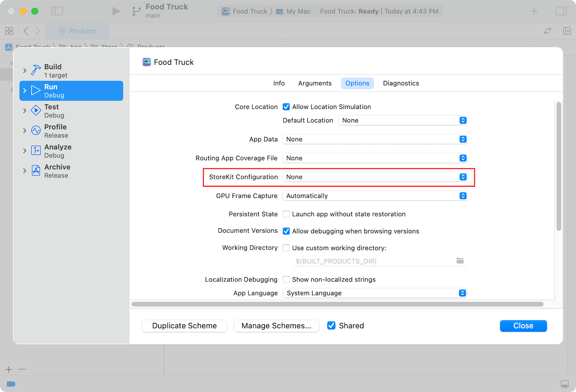The width and height of the screenshot is (576, 392).
Task: Click the Analyze action icon
Action: pyautogui.click(x=36, y=150)
